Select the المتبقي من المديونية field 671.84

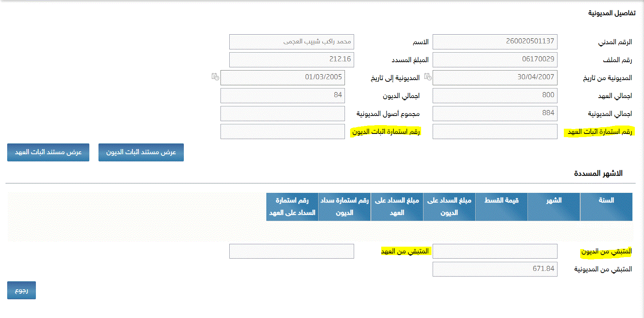point(495,269)
